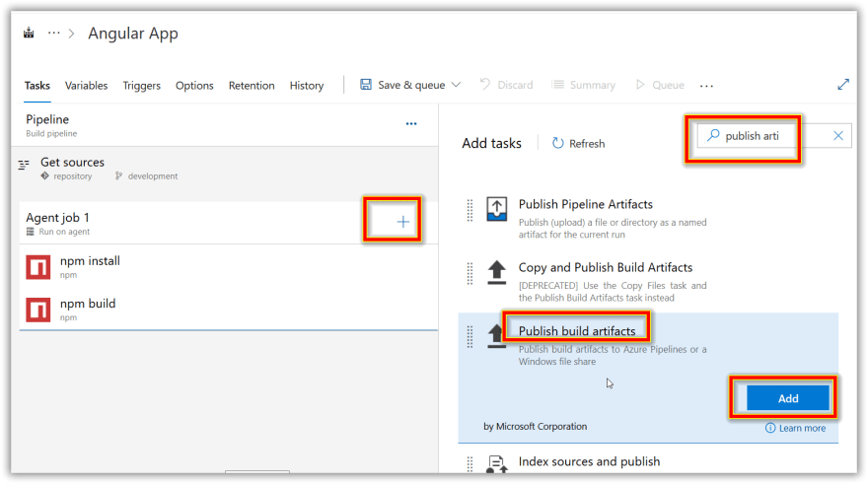This screenshot has width=868, height=484.
Task: Toggle full screen expand icon
Action: [x=843, y=85]
